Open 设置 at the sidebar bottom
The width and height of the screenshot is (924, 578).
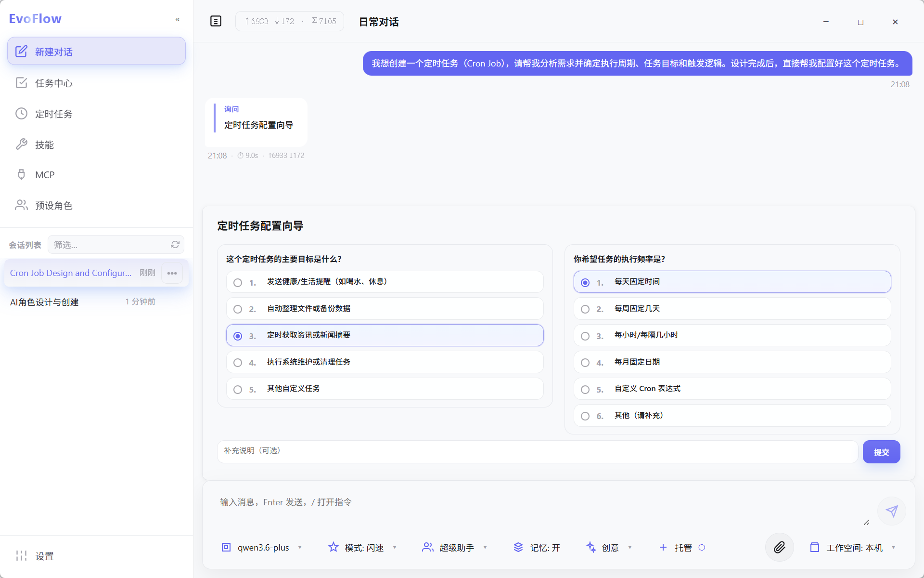pos(96,556)
